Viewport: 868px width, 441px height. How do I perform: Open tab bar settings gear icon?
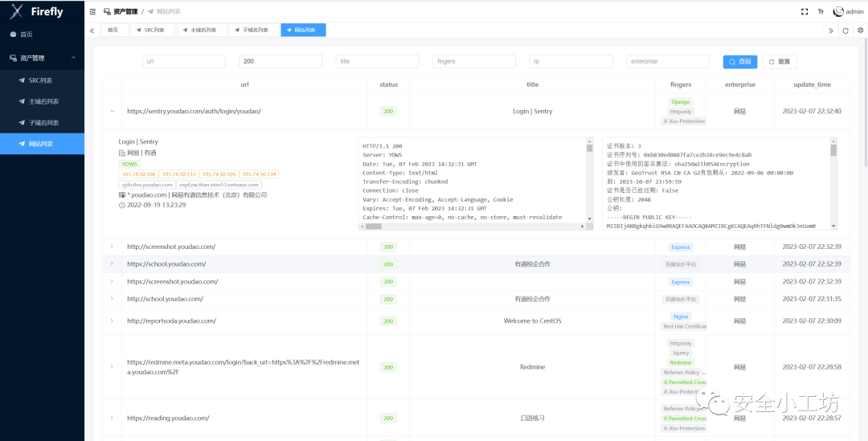coord(860,31)
